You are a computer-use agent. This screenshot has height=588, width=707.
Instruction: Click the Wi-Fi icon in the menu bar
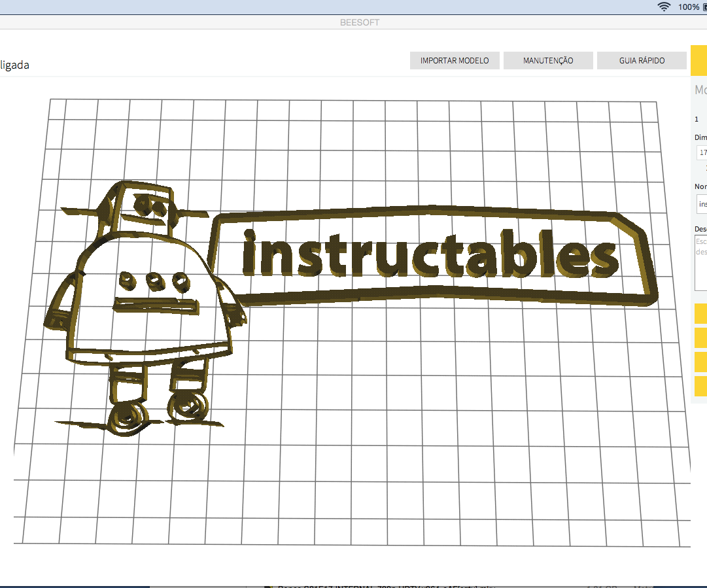[x=664, y=7]
